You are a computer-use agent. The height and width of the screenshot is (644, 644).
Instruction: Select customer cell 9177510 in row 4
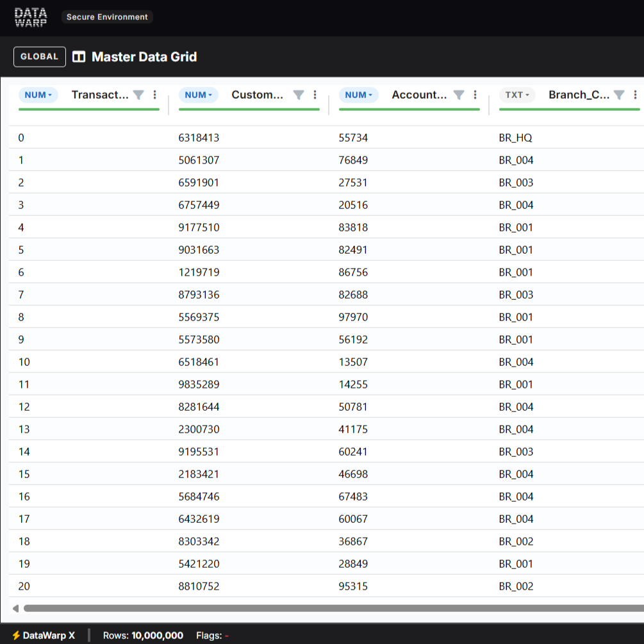click(199, 227)
